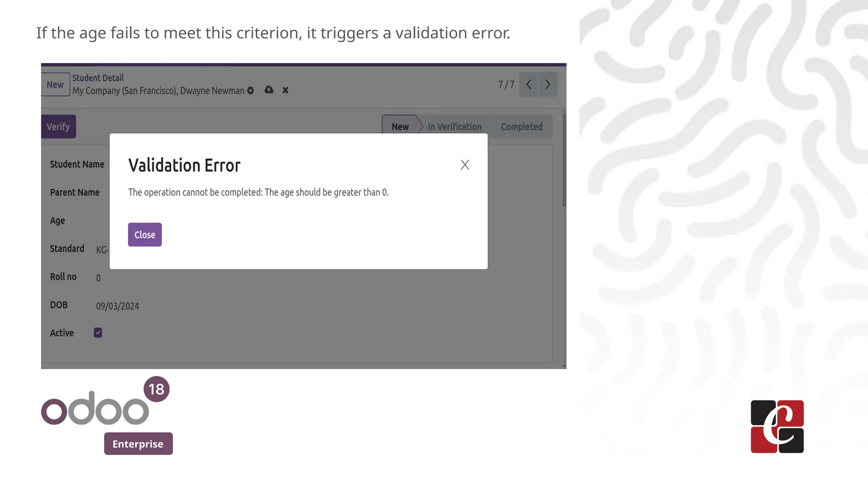Click the Student Name label
The height and width of the screenshot is (488, 868).
pyautogui.click(x=77, y=164)
